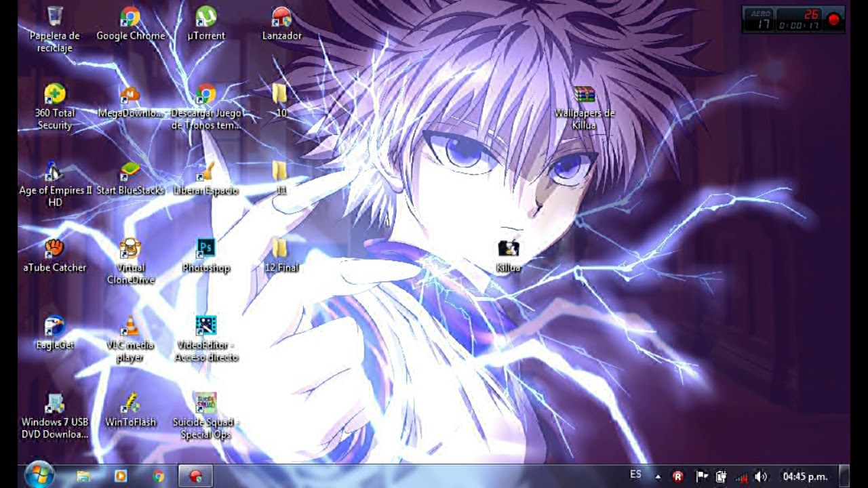Select the Windows 7 USB DVD Download icon
The height and width of the screenshot is (488, 868).
pyautogui.click(x=55, y=415)
